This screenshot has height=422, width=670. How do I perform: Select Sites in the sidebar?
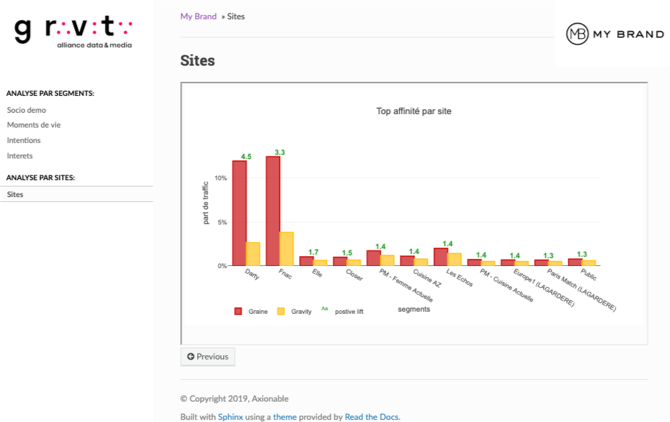click(x=15, y=194)
